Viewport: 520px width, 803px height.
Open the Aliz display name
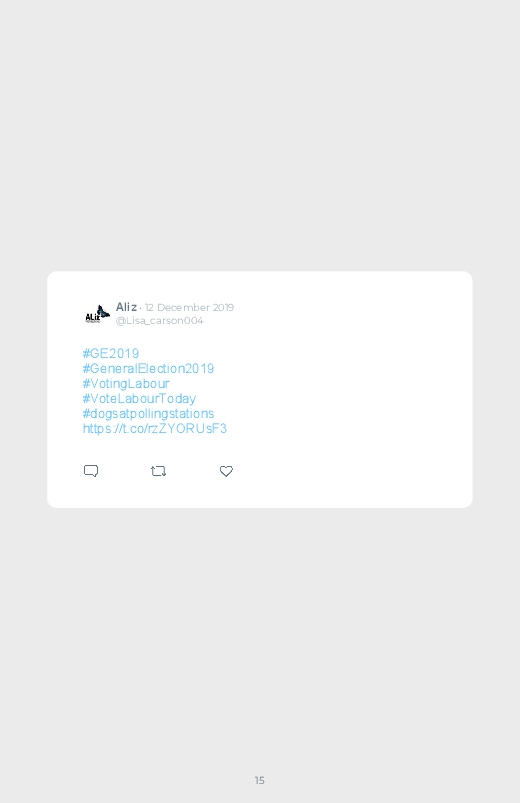click(126, 307)
